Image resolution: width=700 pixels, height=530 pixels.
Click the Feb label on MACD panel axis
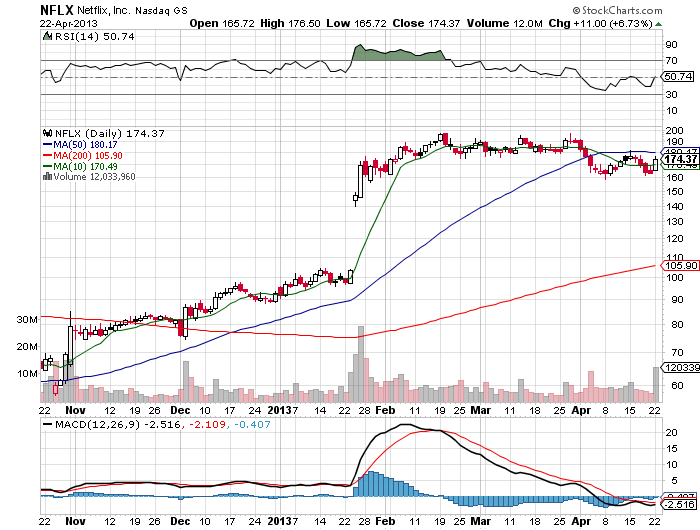click(385, 522)
